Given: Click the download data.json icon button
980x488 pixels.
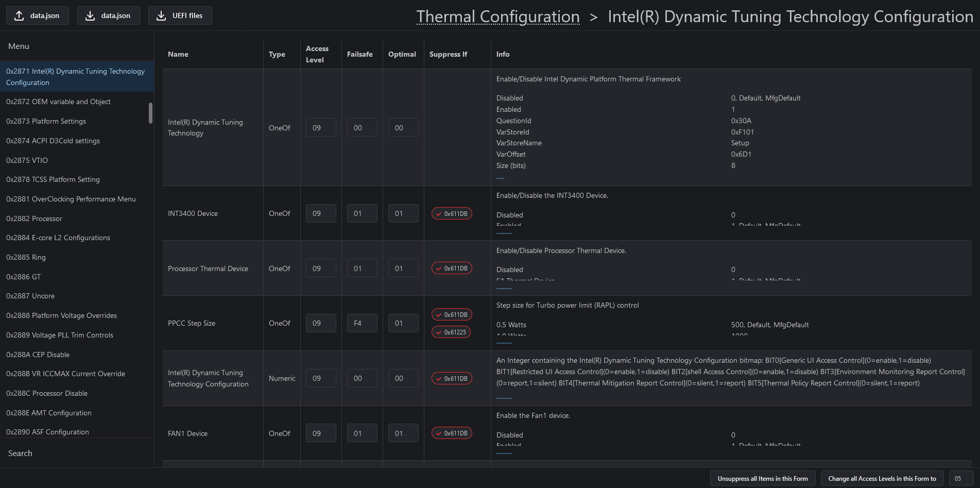Looking at the screenshot, I should click(x=108, y=15).
